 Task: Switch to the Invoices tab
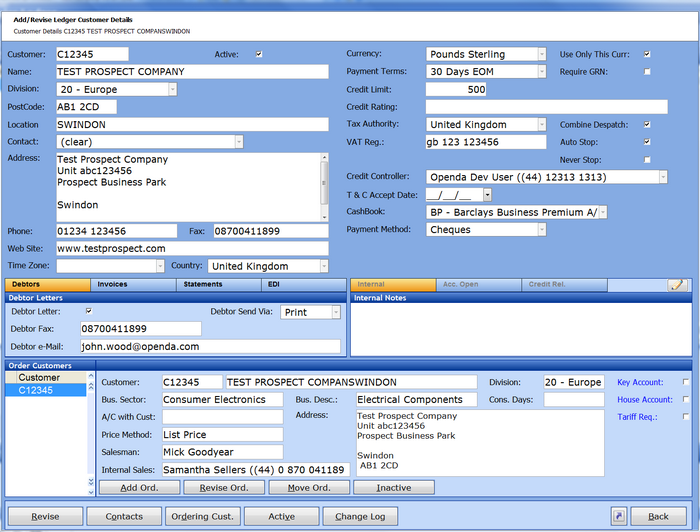pos(133,285)
